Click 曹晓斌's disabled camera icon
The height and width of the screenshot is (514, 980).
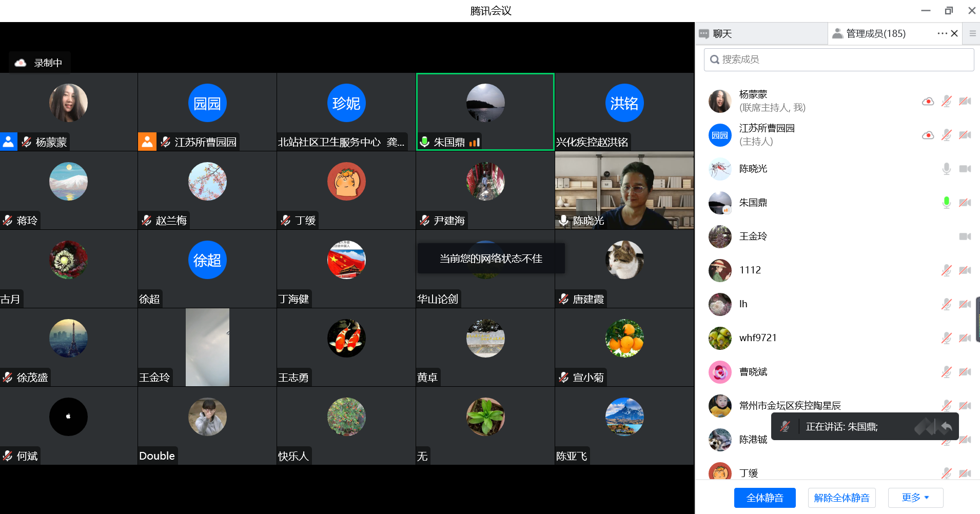pyautogui.click(x=965, y=372)
